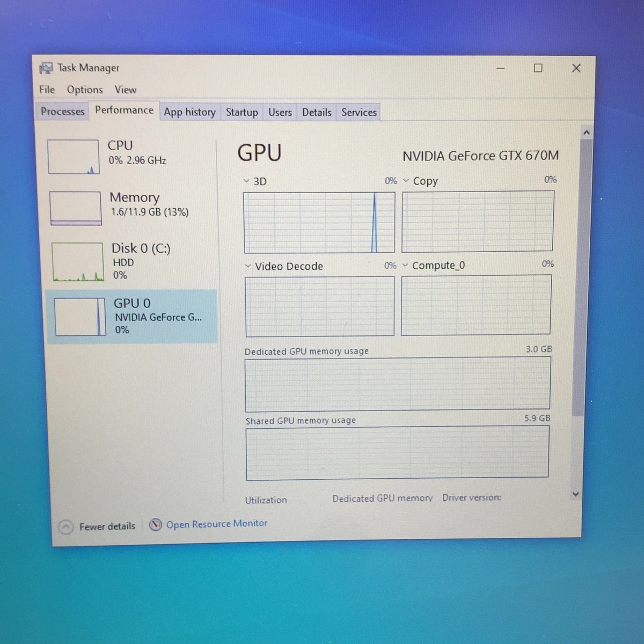Switch to the Processes tab

pyautogui.click(x=62, y=112)
